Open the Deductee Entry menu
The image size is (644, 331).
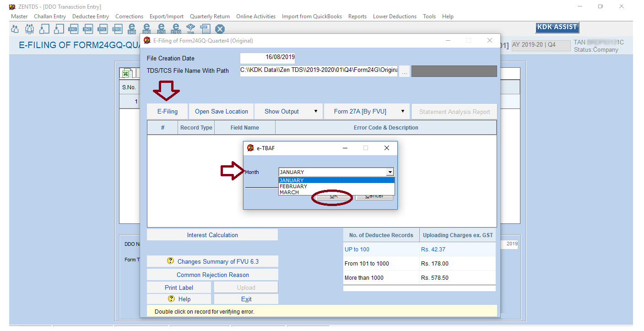pyautogui.click(x=91, y=16)
